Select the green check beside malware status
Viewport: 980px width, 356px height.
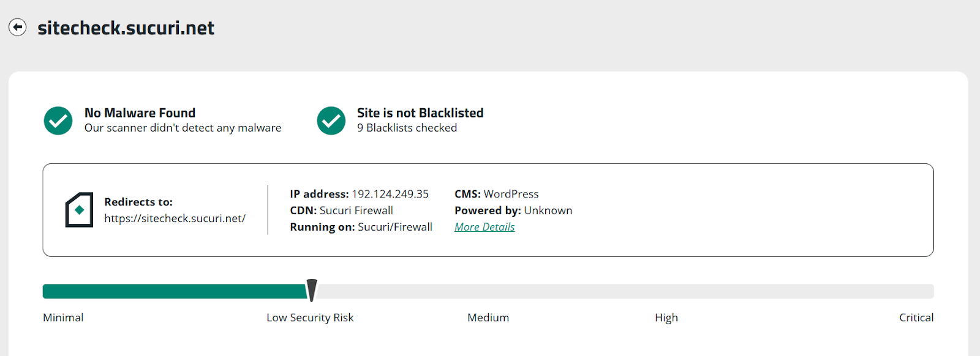pos(58,121)
